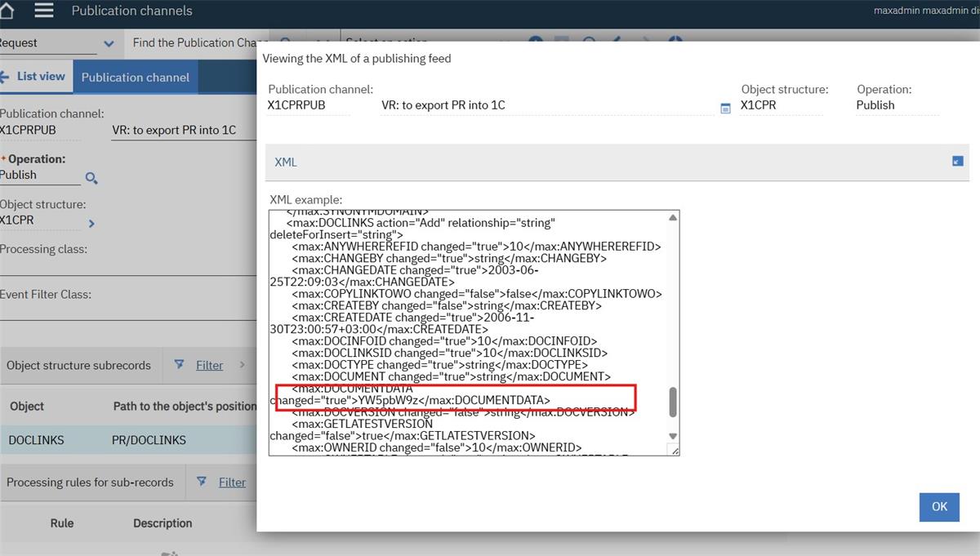Click OK to close the XML dialog
Image resolution: width=980 pixels, height=556 pixels.
point(939,506)
